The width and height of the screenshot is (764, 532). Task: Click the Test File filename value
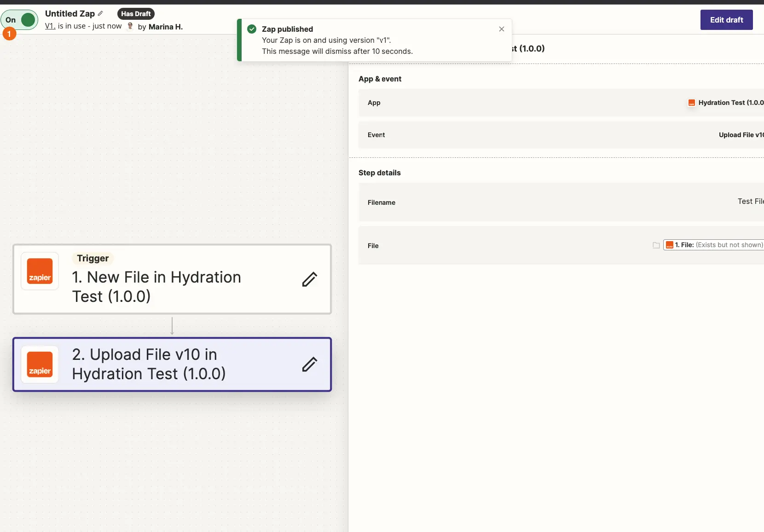point(751,201)
